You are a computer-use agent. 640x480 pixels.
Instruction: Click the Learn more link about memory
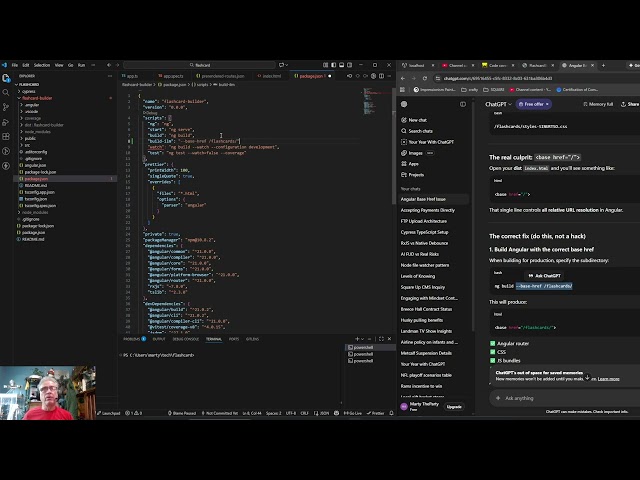click(x=608, y=379)
